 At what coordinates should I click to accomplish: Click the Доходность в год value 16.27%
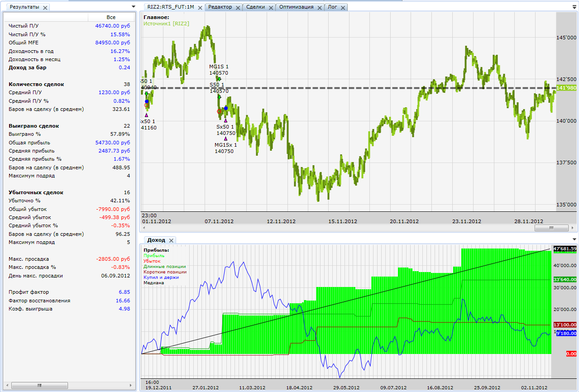tap(120, 51)
